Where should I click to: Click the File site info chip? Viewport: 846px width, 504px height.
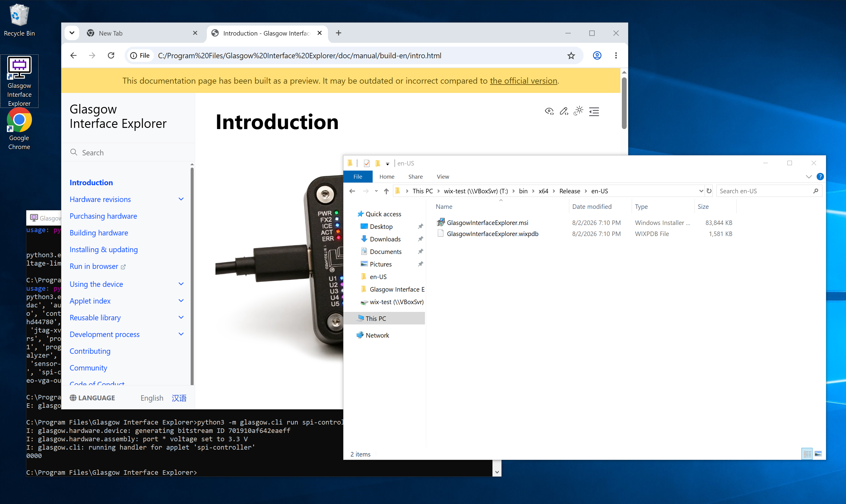tap(140, 55)
